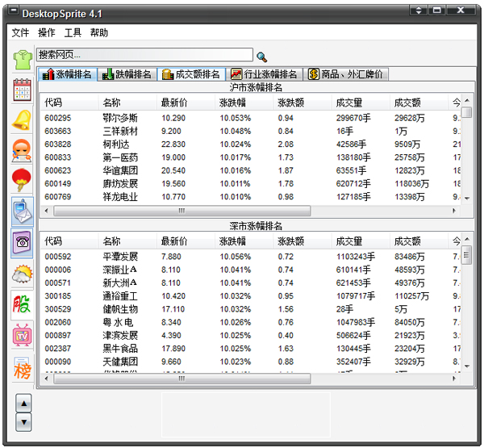This screenshot has height=448, width=484.
Task: Open the yellow bell reminder icon
Action: tap(22, 119)
